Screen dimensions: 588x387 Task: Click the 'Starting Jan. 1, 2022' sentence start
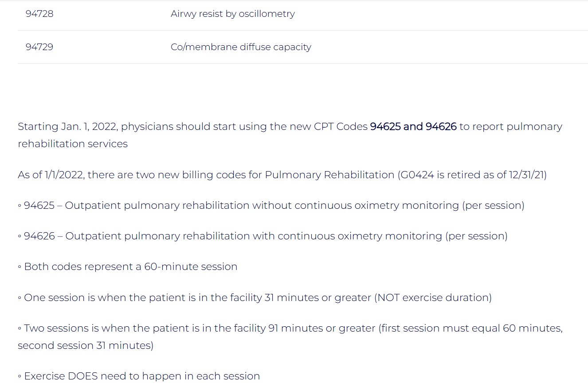click(67, 126)
